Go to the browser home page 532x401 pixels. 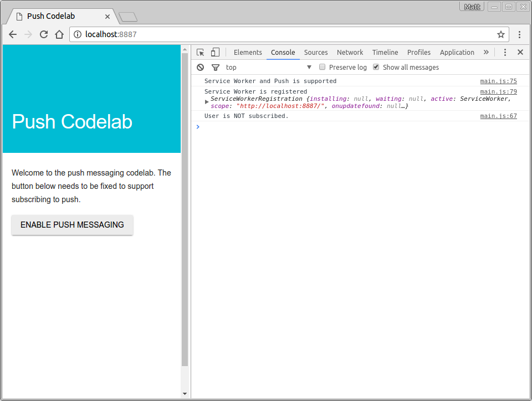coord(59,34)
